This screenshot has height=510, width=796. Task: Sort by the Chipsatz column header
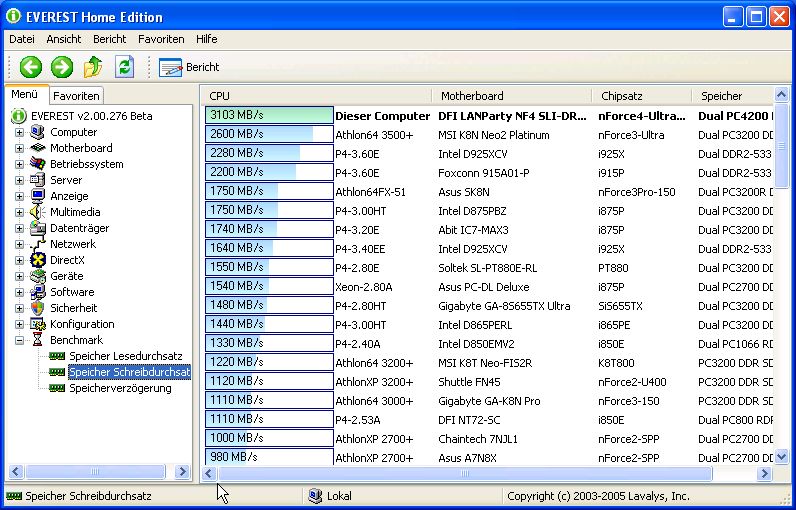[641, 96]
